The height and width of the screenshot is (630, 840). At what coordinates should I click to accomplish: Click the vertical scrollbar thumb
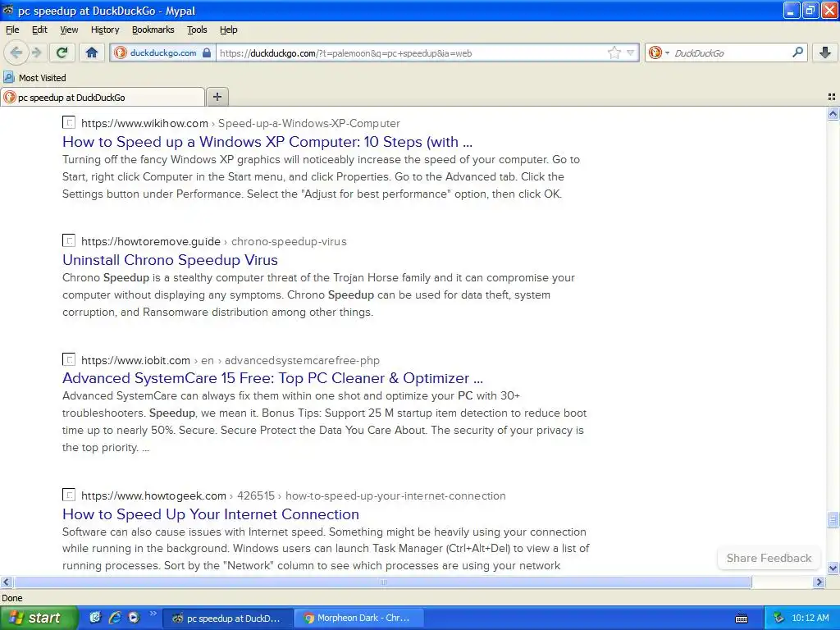coord(833,519)
